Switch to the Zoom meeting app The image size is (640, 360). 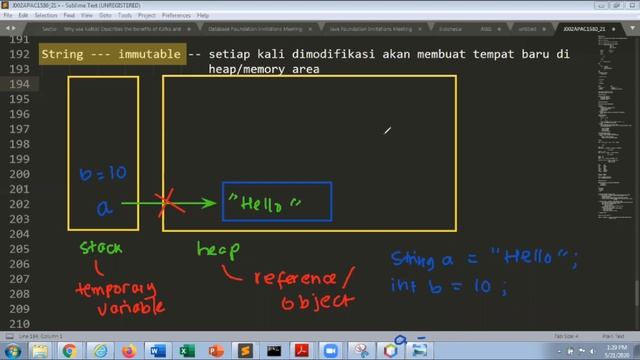pyautogui.click(x=331, y=351)
